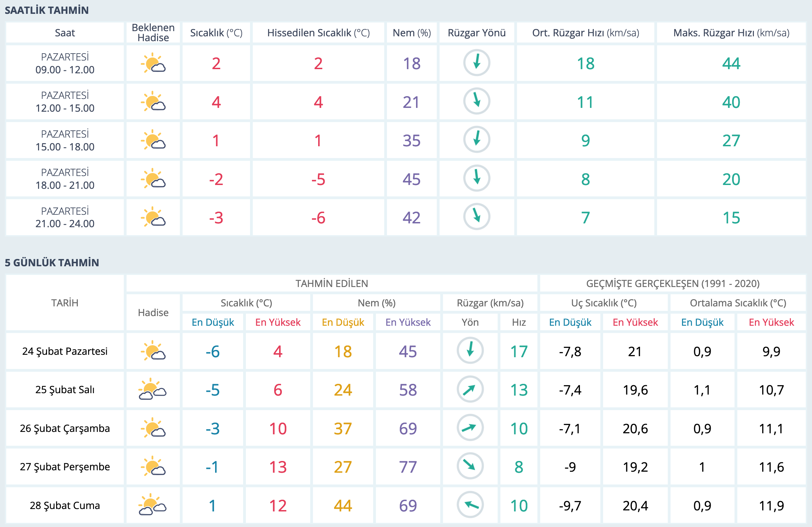
Task: Click the Hissedilen Sıcaklık column header
Action: click(x=318, y=33)
